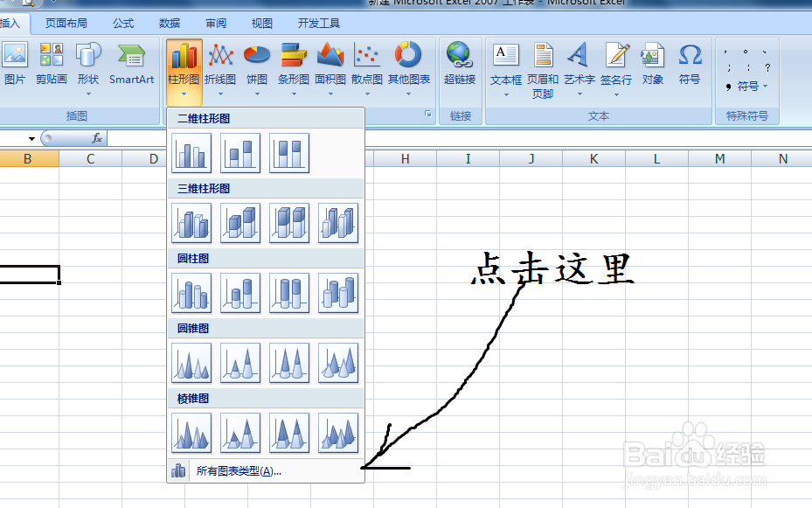Choose the 2-D stacked column chart
The height and width of the screenshot is (508, 812).
click(x=240, y=153)
